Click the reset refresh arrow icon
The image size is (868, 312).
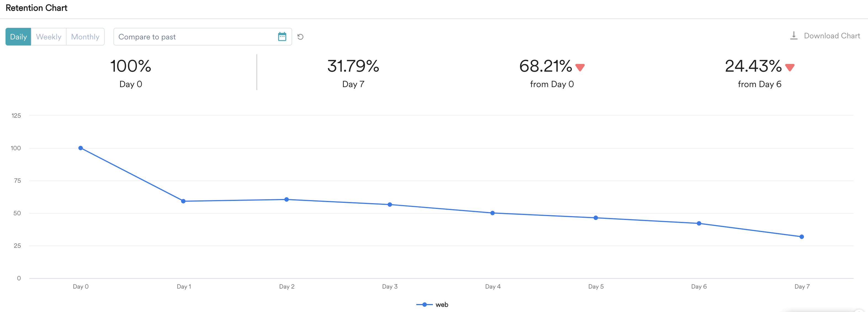tap(301, 37)
